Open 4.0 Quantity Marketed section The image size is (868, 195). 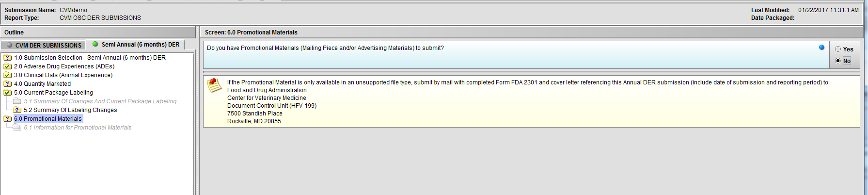[42, 84]
